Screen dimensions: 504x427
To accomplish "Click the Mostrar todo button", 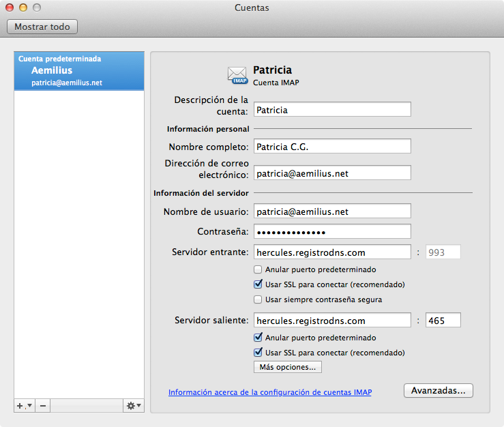I will coord(42,27).
